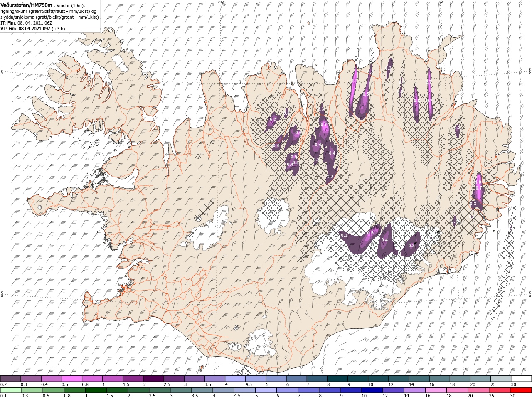Pick the 0.8–1 green swatch in lower row

pyautogui.click(x=75, y=390)
